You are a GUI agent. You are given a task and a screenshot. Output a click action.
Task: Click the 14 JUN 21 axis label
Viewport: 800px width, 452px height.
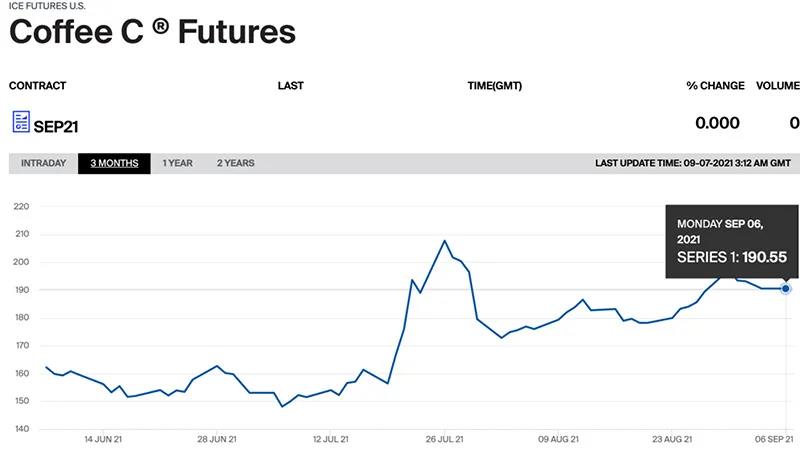coord(103,439)
